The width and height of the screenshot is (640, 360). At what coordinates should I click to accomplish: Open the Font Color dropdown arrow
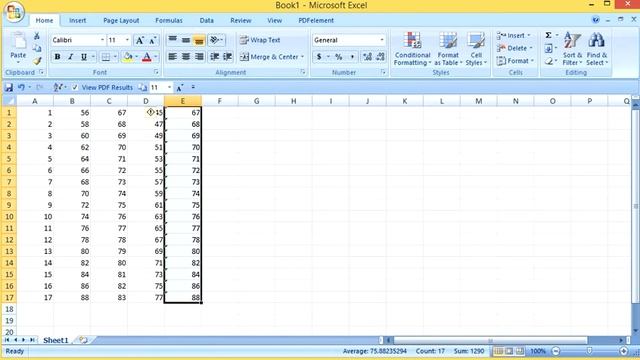(156, 57)
